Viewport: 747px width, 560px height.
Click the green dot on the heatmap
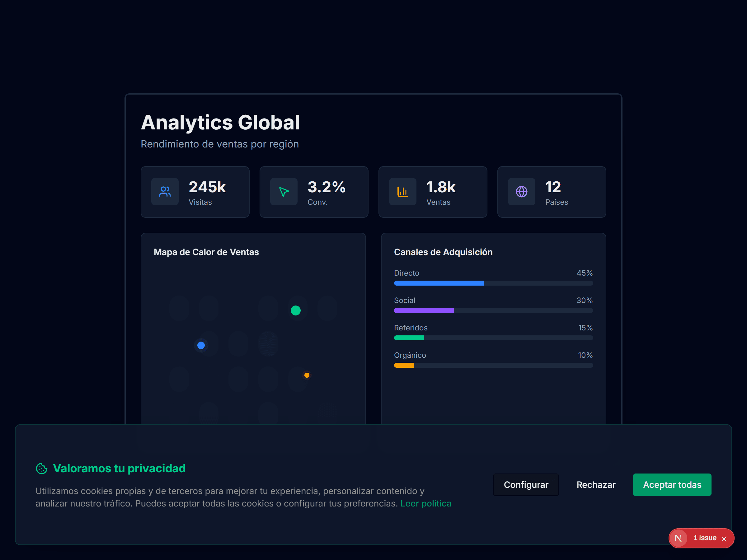tap(295, 310)
